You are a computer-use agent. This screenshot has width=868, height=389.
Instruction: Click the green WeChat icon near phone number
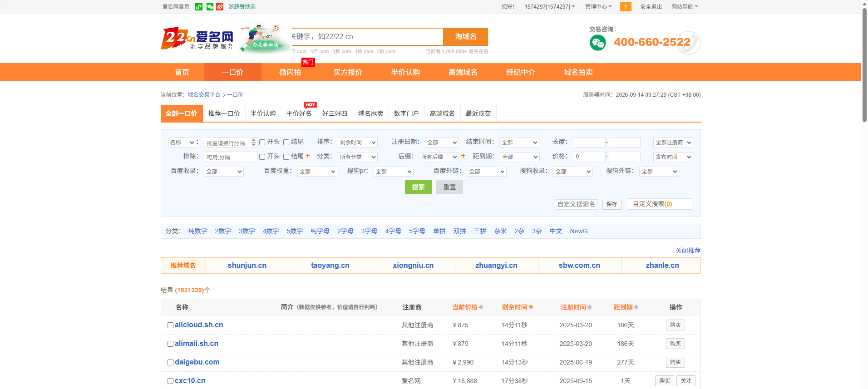click(598, 43)
